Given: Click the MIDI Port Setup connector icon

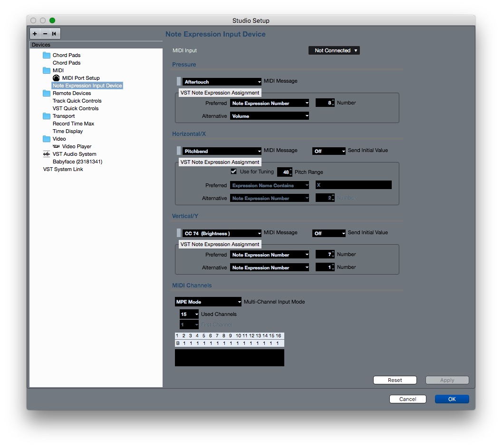Looking at the screenshot, I should coord(56,78).
